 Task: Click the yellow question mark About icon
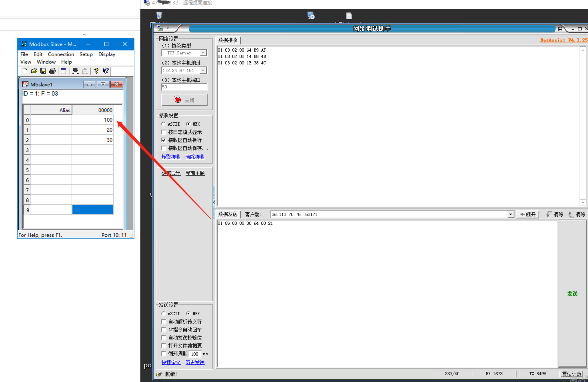click(96, 71)
